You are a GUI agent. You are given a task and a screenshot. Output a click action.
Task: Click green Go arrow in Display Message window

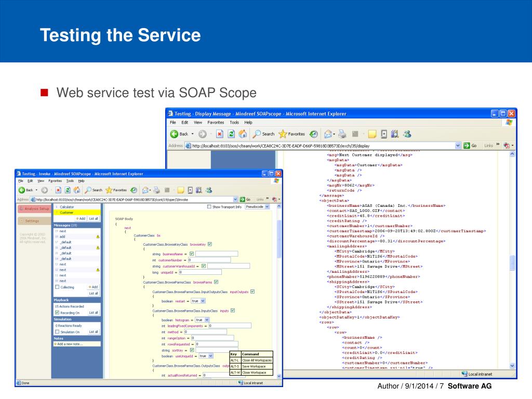coord(467,145)
